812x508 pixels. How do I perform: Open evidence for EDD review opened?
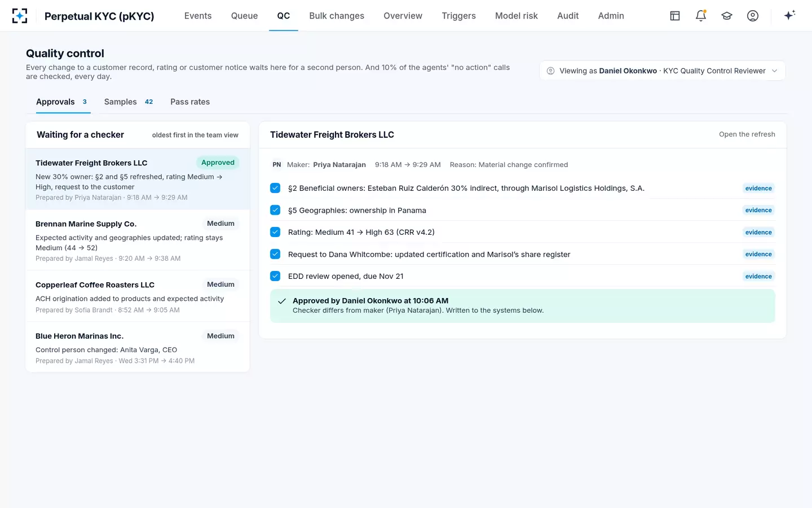[758, 276]
